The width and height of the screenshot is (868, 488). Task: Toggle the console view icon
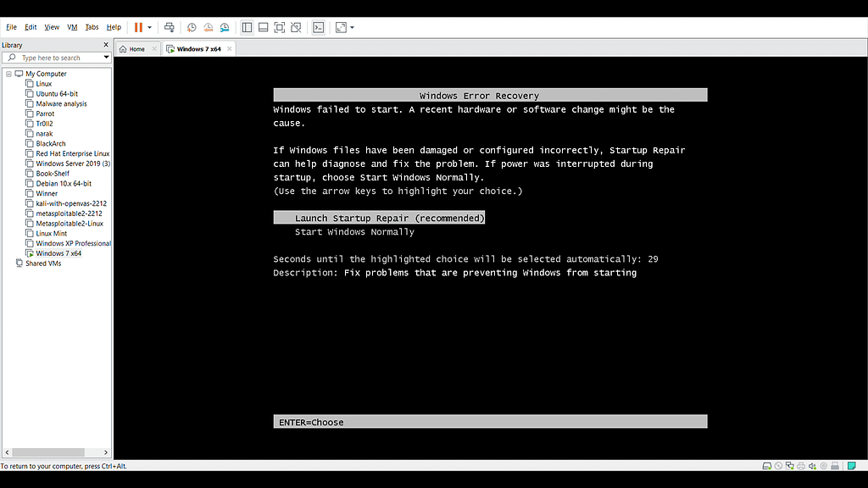tap(319, 27)
